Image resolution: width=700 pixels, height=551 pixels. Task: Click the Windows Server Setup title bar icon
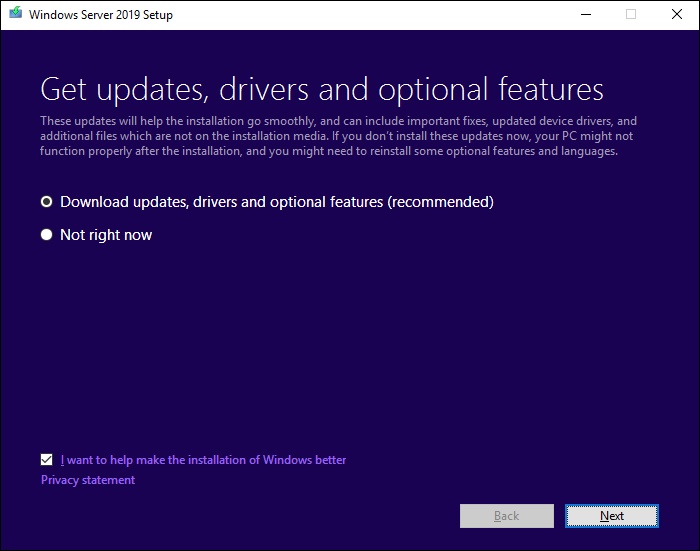coord(15,15)
